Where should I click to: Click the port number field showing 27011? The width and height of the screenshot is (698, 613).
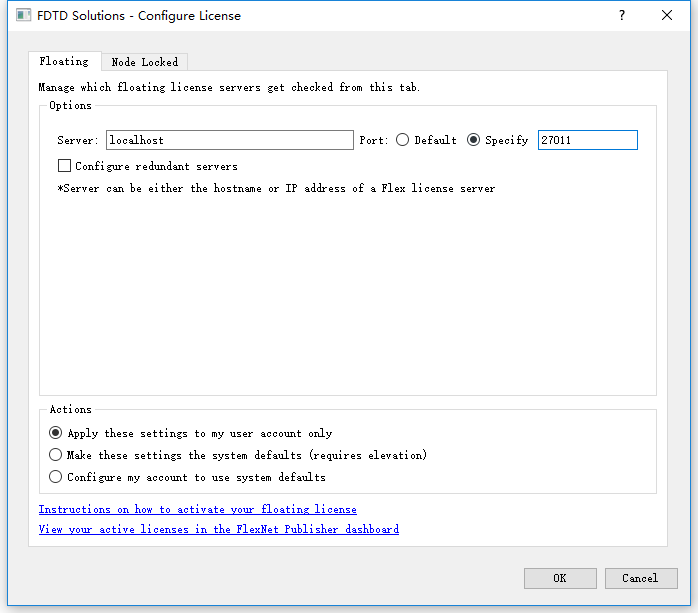click(588, 140)
